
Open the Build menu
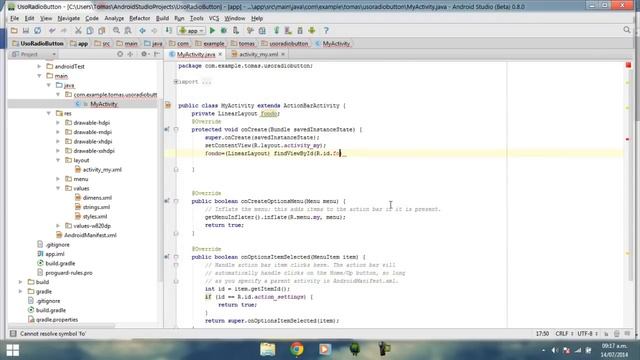pyautogui.click(x=162, y=18)
